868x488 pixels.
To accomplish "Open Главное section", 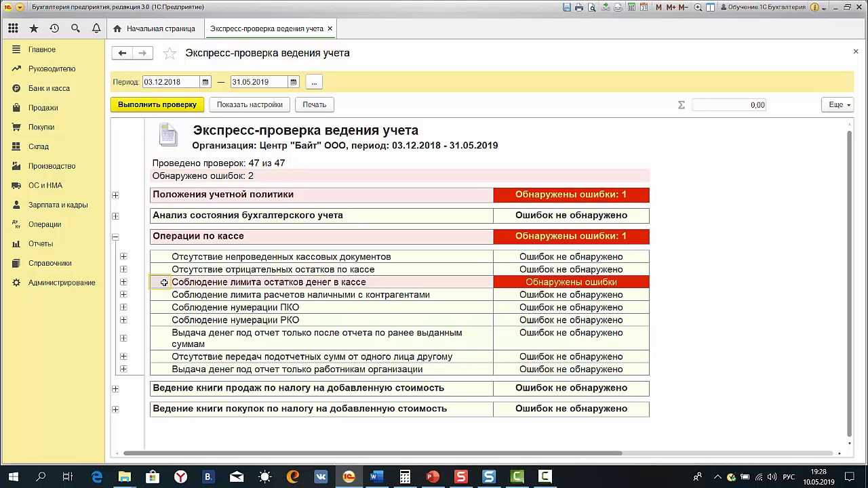I will 42,49.
